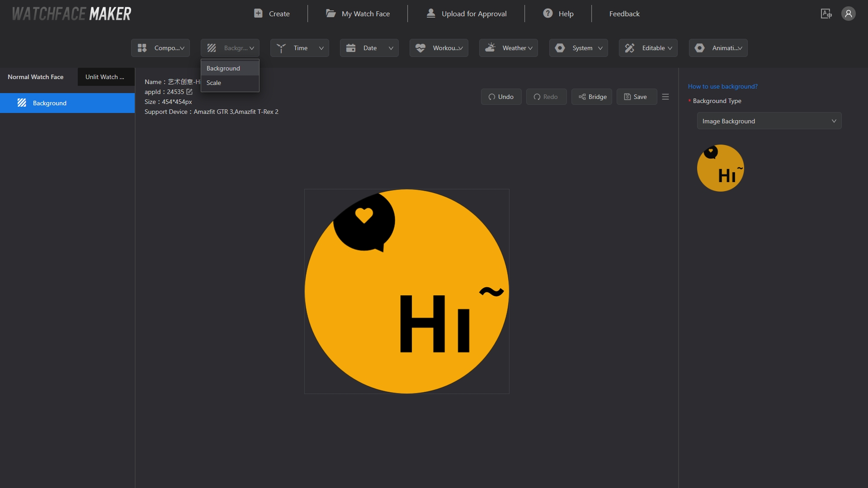
Task: Open the Animation component panel
Action: pos(718,47)
